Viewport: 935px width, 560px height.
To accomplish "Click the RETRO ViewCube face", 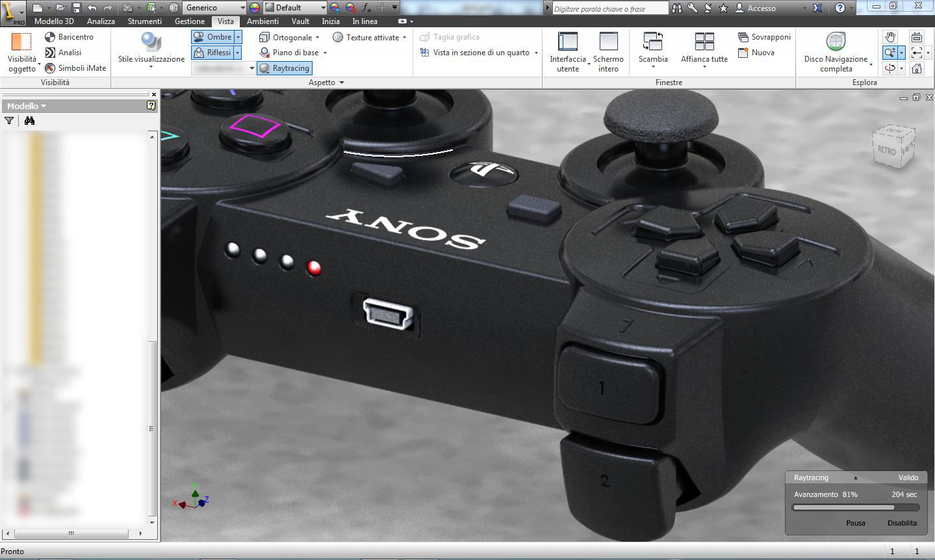I will pos(887,150).
